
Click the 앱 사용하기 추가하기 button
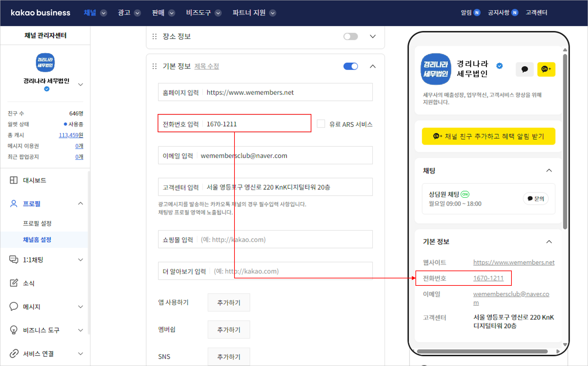point(229,302)
